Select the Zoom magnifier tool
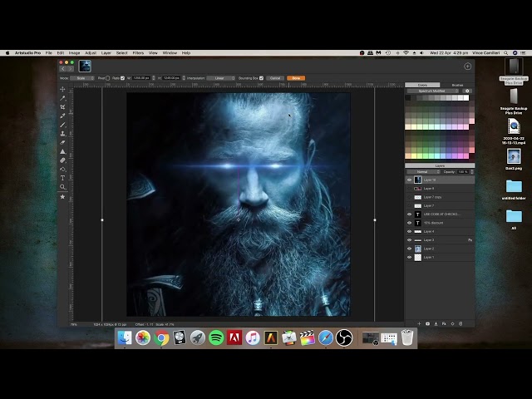 click(x=63, y=186)
